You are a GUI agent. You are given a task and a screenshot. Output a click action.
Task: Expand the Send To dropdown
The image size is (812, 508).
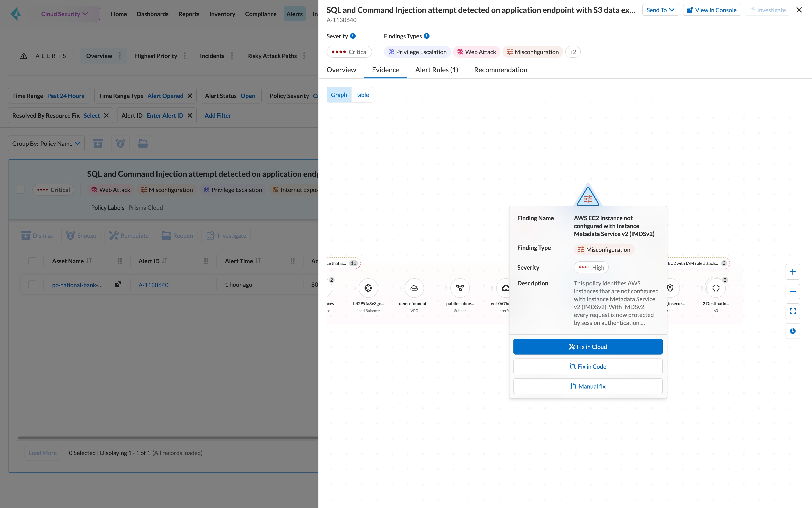coord(660,10)
